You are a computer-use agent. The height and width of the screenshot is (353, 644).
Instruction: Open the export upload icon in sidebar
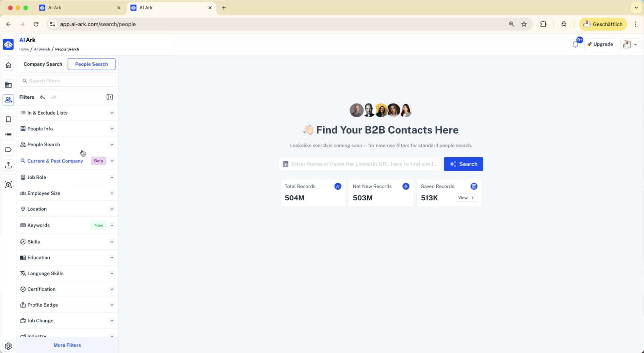[x=8, y=165]
